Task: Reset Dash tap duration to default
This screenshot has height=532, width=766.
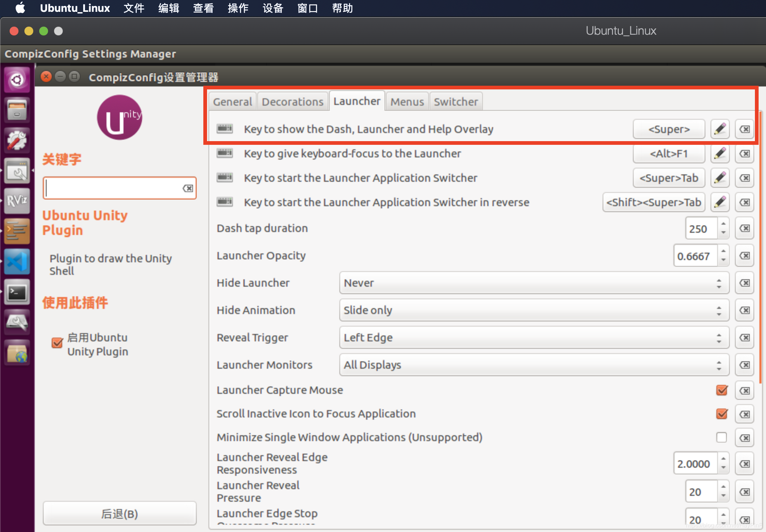Action: [745, 228]
